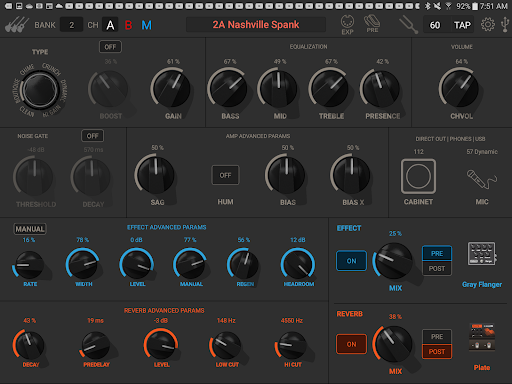Click the USB connection icon

point(505,25)
